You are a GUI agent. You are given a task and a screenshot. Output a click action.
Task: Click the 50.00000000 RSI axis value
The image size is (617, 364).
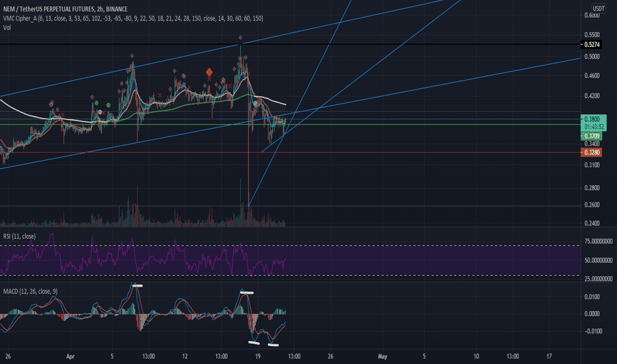598,260
